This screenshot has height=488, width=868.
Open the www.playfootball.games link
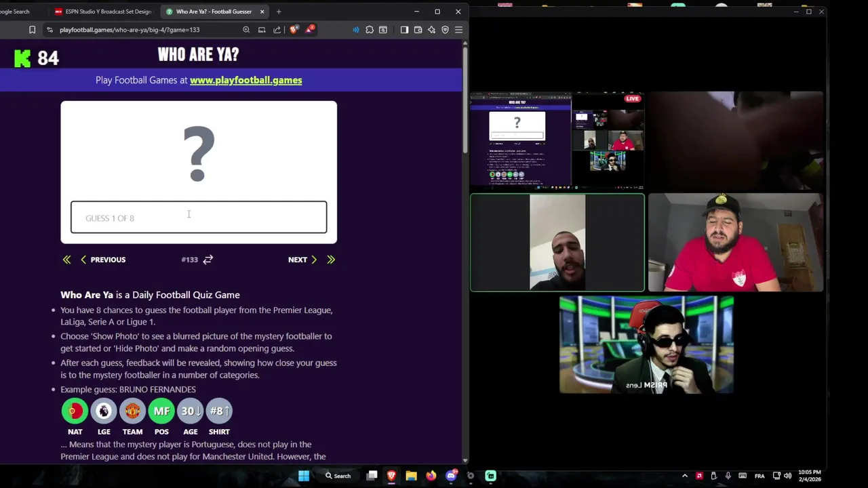pyautogui.click(x=245, y=80)
